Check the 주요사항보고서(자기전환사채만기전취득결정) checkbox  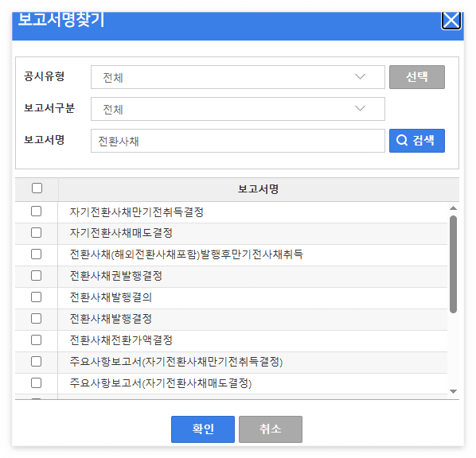click(x=36, y=362)
